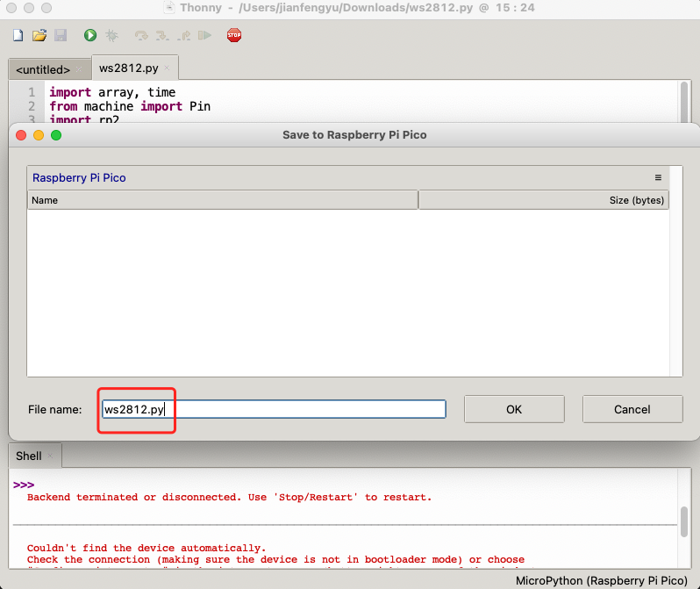Click the Step over icon

click(141, 35)
